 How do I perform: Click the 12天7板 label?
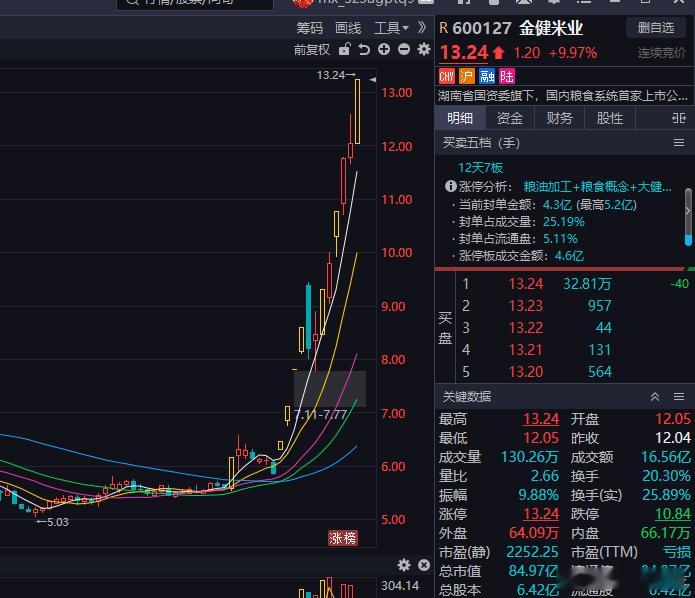pos(480,168)
